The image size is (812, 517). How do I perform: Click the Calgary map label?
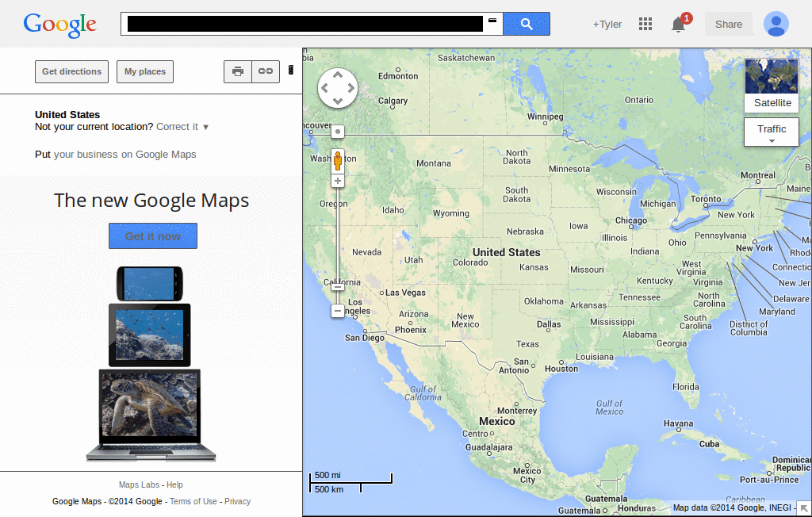pos(393,101)
